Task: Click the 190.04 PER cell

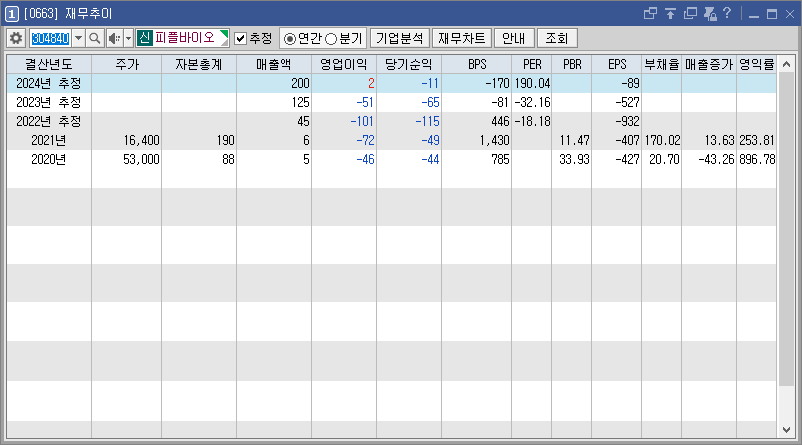Action: click(532, 83)
